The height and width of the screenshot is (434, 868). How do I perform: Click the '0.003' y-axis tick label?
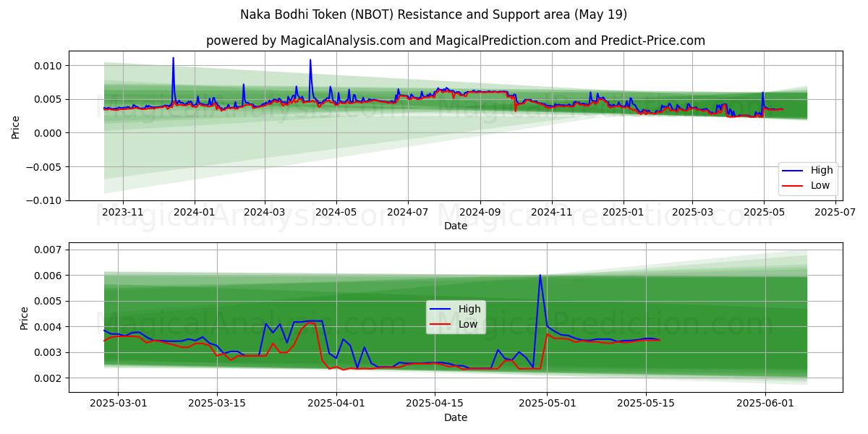coord(49,352)
